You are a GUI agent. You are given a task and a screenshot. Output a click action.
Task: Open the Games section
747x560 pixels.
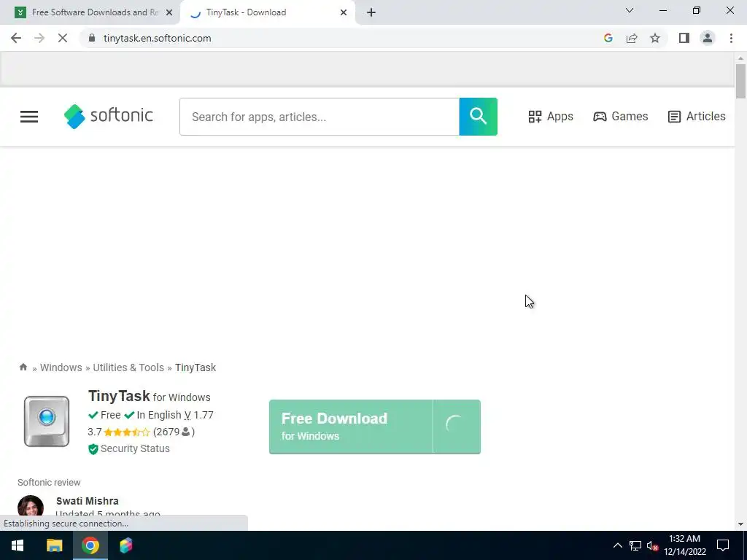coord(620,116)
